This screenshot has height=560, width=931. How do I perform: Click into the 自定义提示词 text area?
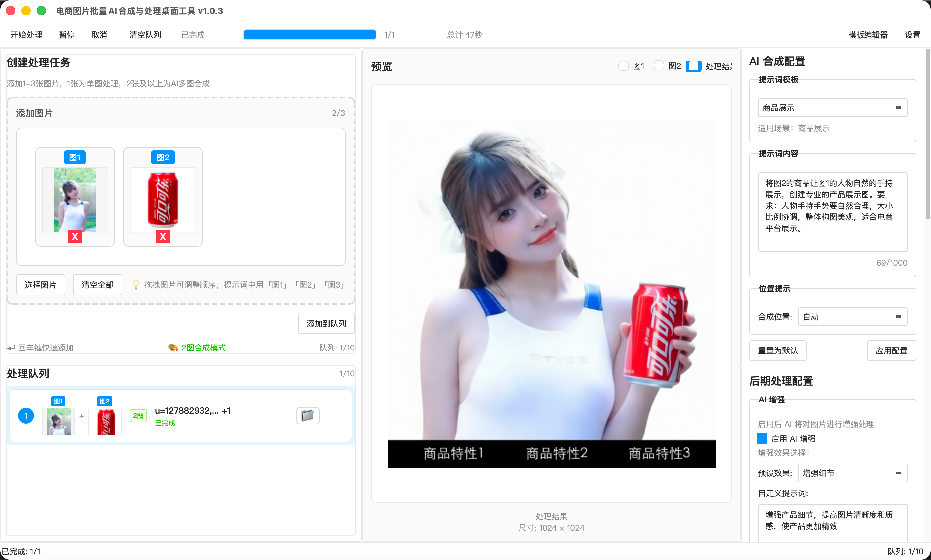pyautogui.click(x=833, y=523)
